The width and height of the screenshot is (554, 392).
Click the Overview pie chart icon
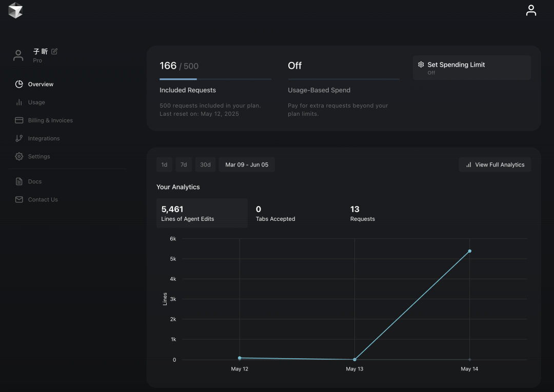click(x=19, y=84)
